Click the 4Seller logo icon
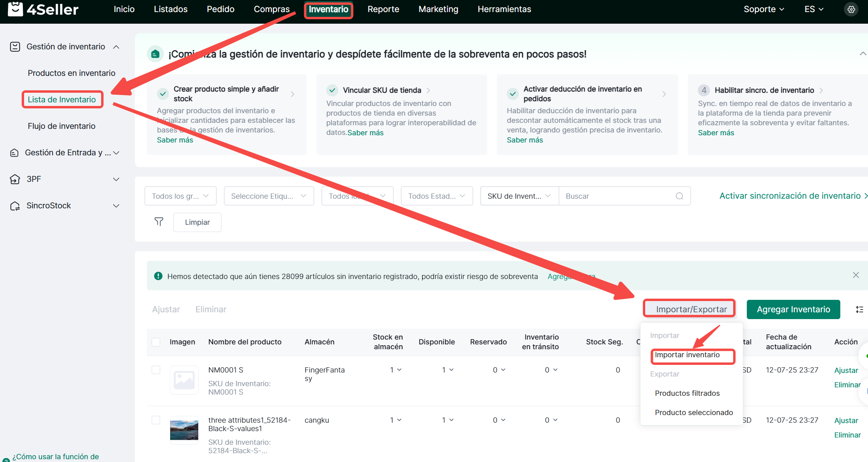 15,9
